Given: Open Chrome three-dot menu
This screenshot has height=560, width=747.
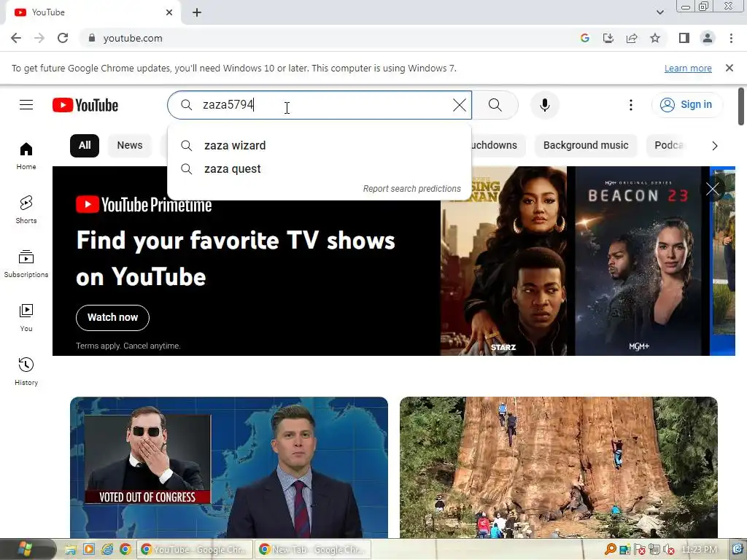Looking at the screenshot, I should [x=731, y=38].
